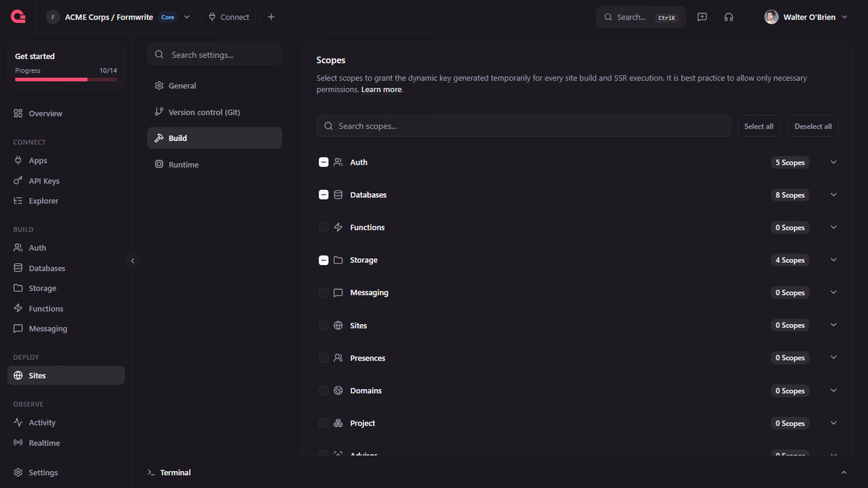The image size is (868, 488).
Task: Check the Messaging scopes checkbox
Action: [323, 293]
